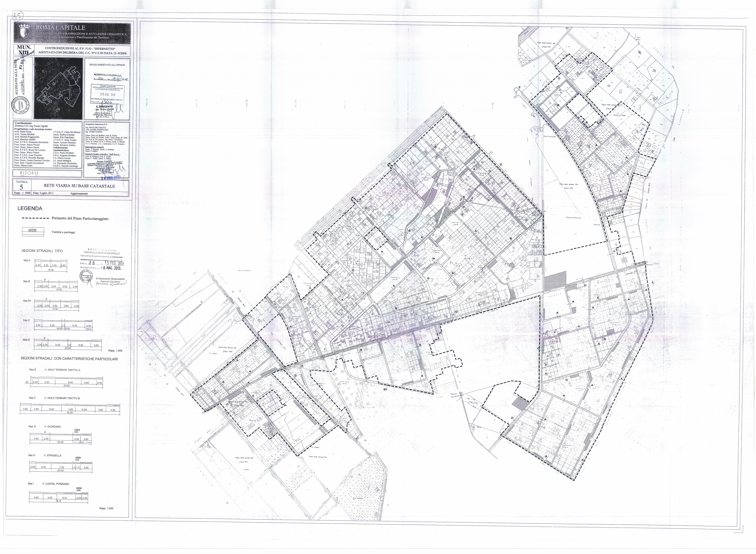
Task: Click the 'REGIONE LAZIO' stamp heading
Action: pyautogui.click(x=102, y=250)
